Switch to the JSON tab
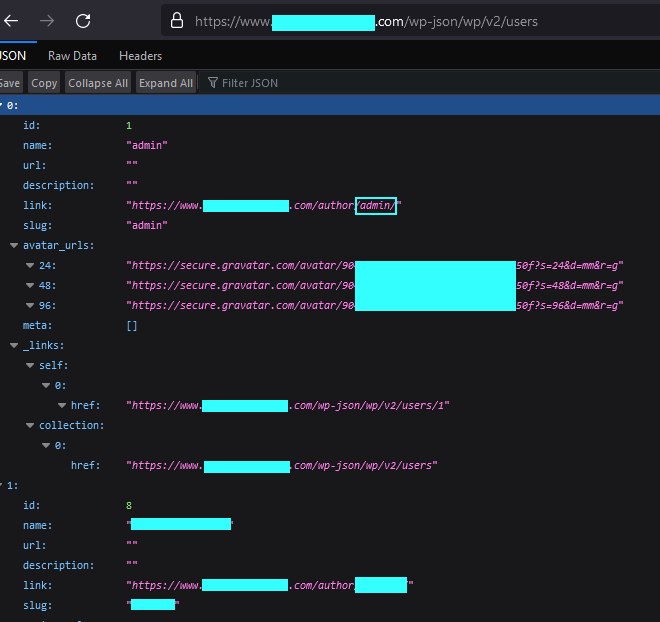660x622 pixels. (13, 56)
